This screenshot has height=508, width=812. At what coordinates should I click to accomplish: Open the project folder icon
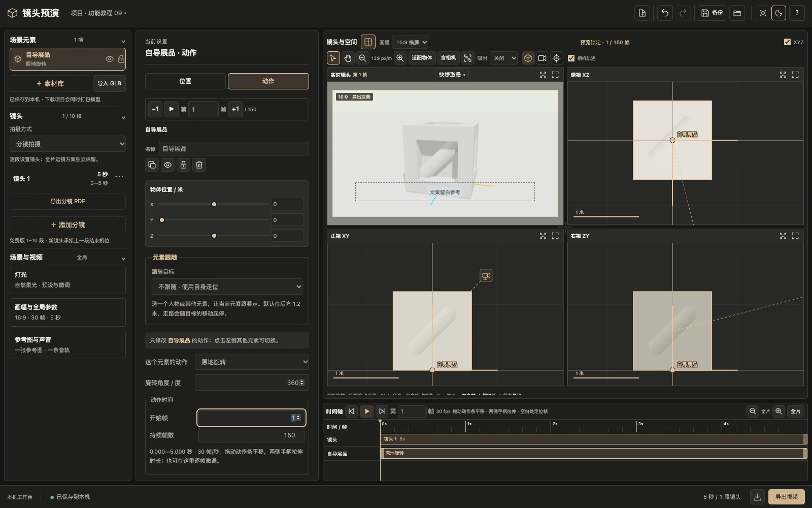[x=737, y=13]
